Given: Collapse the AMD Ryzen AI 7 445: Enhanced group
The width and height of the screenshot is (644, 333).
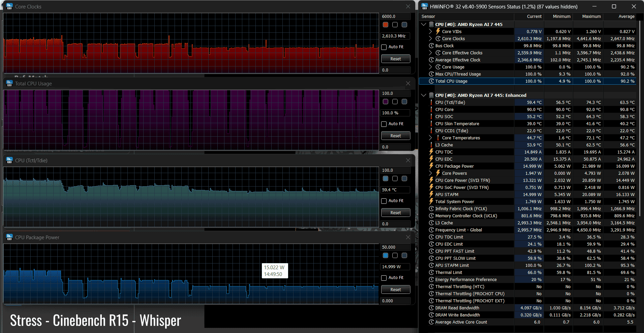Looking at the screenshot, I should [424, 95].
